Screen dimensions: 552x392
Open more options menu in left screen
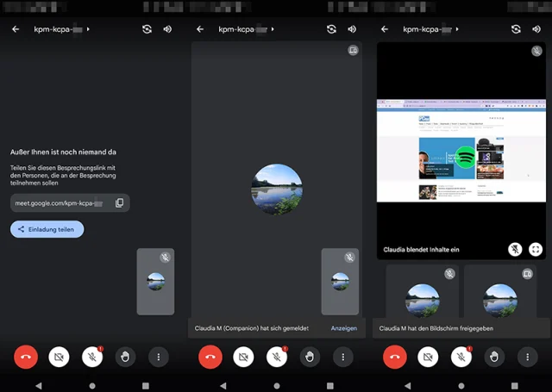tap(159, 357)
